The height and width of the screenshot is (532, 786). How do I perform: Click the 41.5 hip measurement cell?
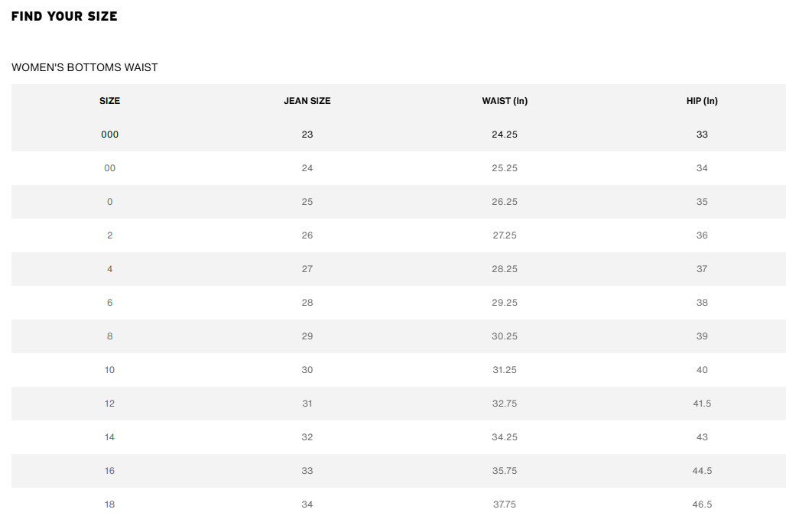pyautogui.click(x=702, y=404)
